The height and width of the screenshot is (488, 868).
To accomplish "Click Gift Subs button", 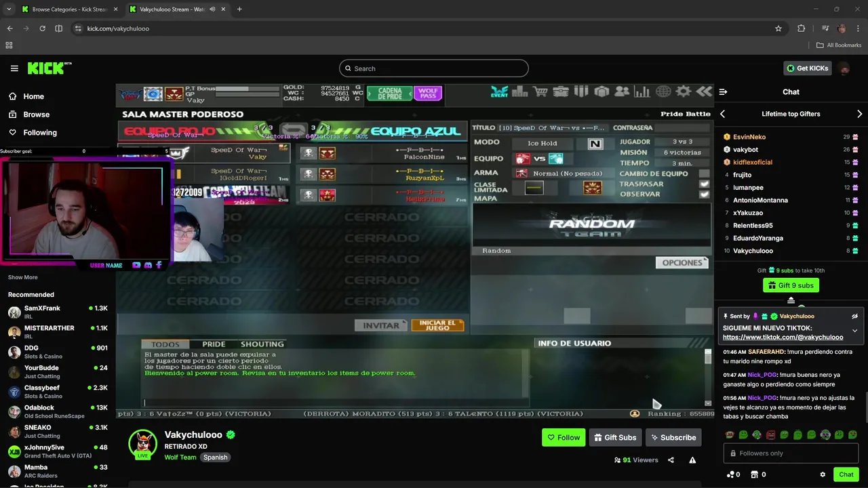I will (615, 438).
